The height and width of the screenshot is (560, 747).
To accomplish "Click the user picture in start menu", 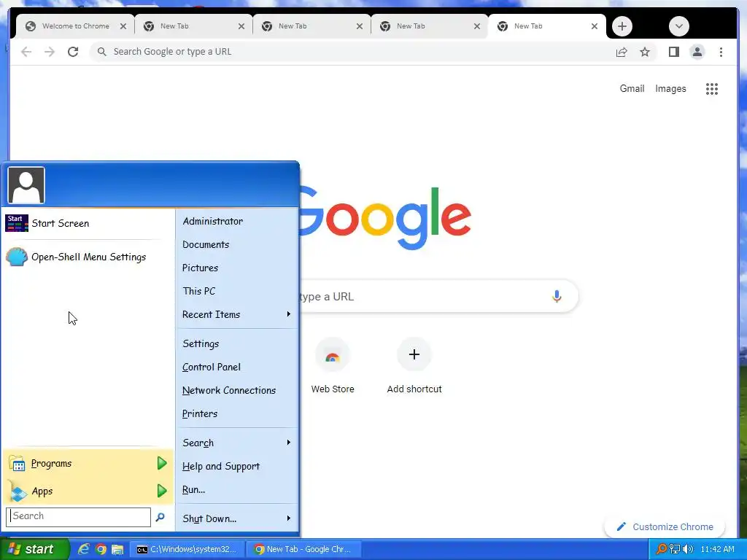I will (x=26, y=185).
